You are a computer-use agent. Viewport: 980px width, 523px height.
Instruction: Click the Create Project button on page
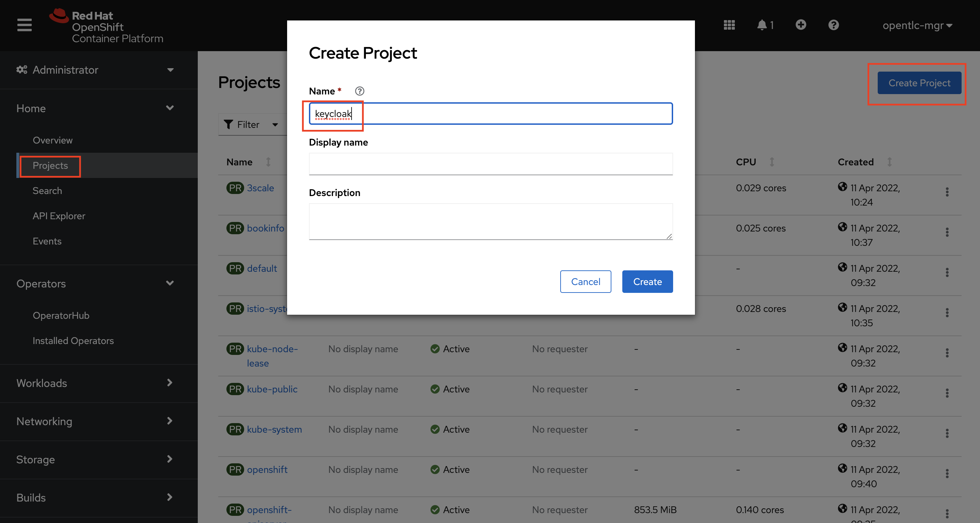(x=919, y=83)
